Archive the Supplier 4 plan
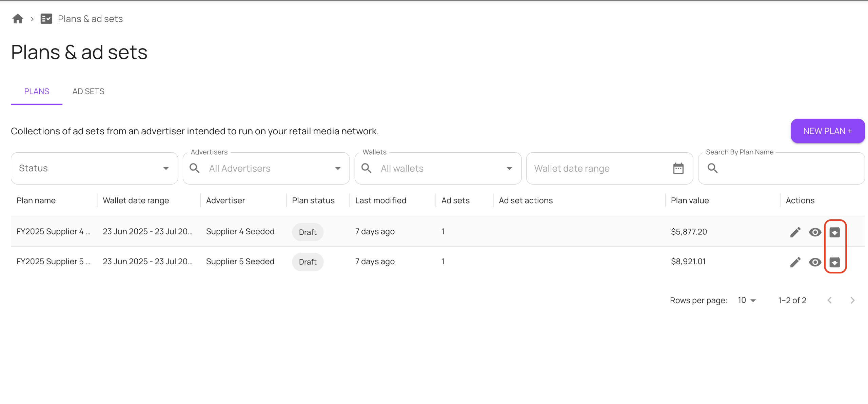Image resolution: width=868 pixels, height=404 pixels. pyautogui.click(x=834, y=232)
